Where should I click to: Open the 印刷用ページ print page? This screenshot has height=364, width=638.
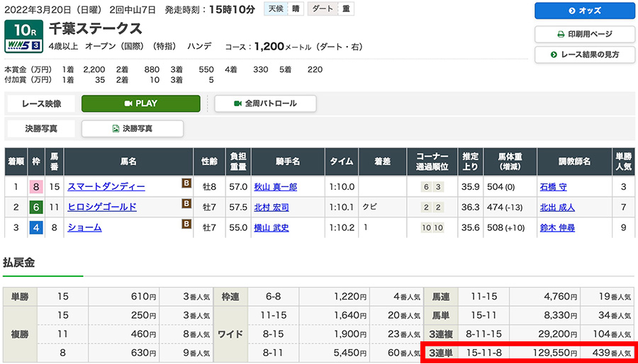pyautogui.click(x=584, y=33)
